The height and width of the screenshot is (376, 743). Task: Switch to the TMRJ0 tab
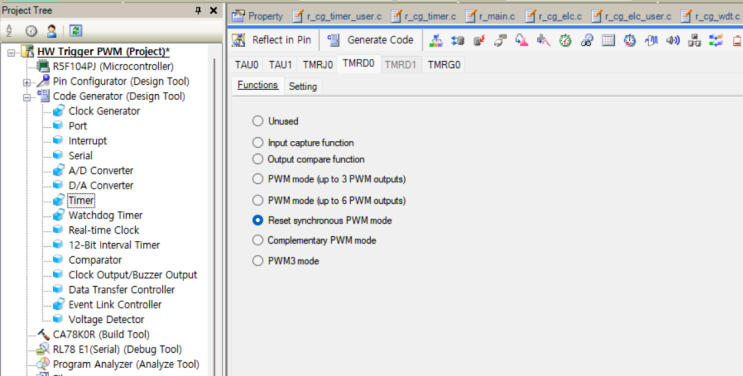317,64
